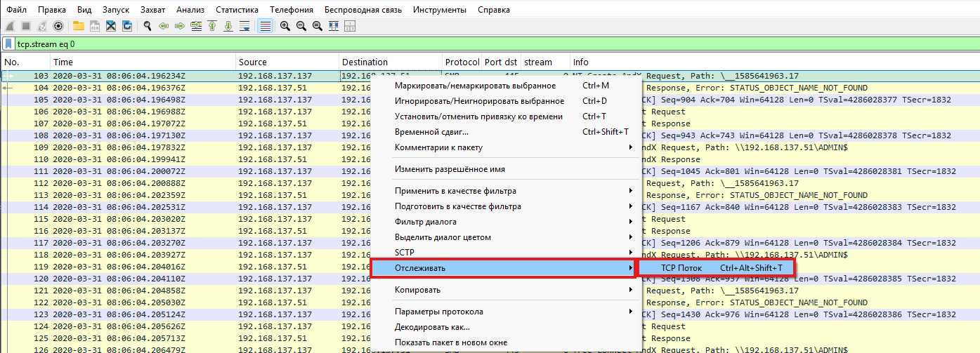Sort by the Info column header
This screenshot has width=980, height=353.
pyautogui.click(x=774, y=62)
